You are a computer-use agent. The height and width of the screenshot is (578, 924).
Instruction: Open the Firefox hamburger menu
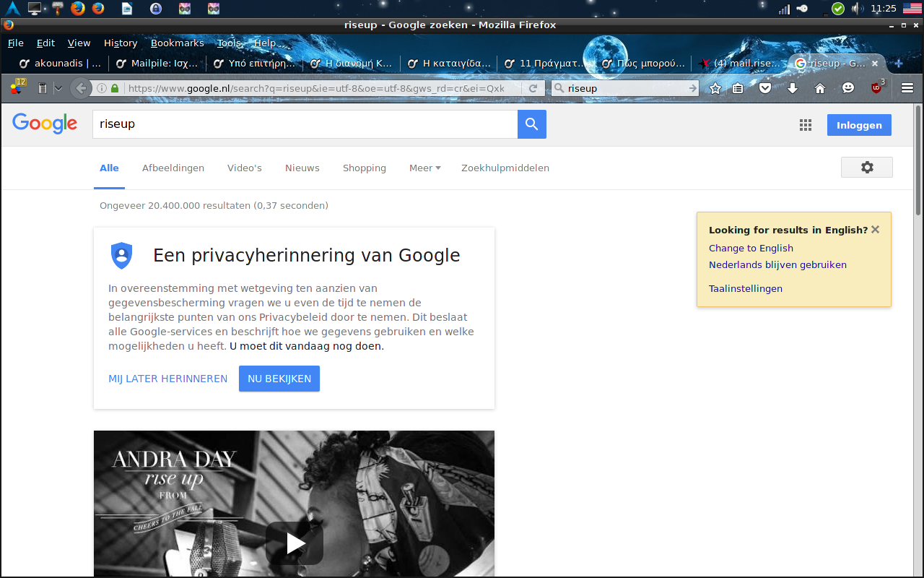tap(907, 88)
